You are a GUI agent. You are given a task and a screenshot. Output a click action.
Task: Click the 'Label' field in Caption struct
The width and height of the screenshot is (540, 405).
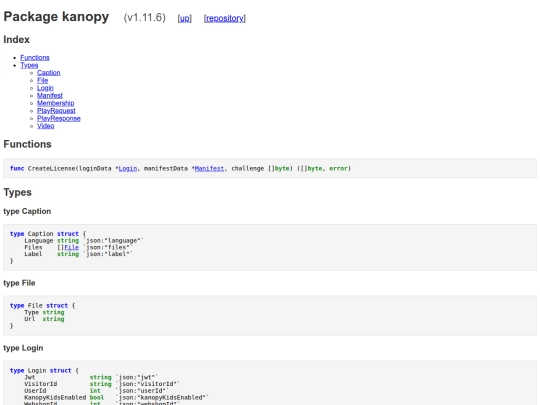[x=33, y=254]
